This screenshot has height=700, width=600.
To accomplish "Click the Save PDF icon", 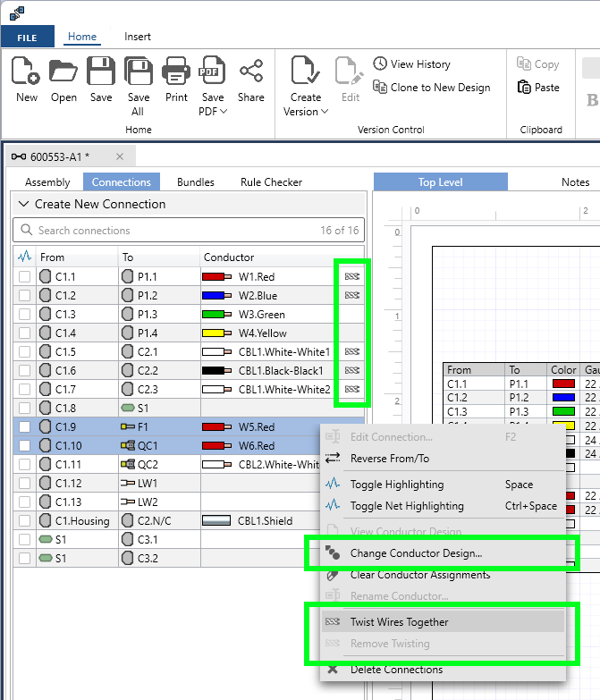I will 212,71.
